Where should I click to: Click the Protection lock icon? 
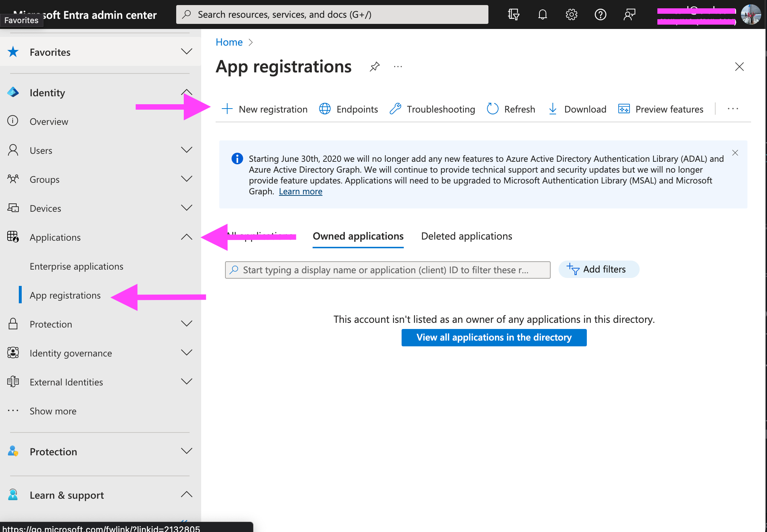13,324
